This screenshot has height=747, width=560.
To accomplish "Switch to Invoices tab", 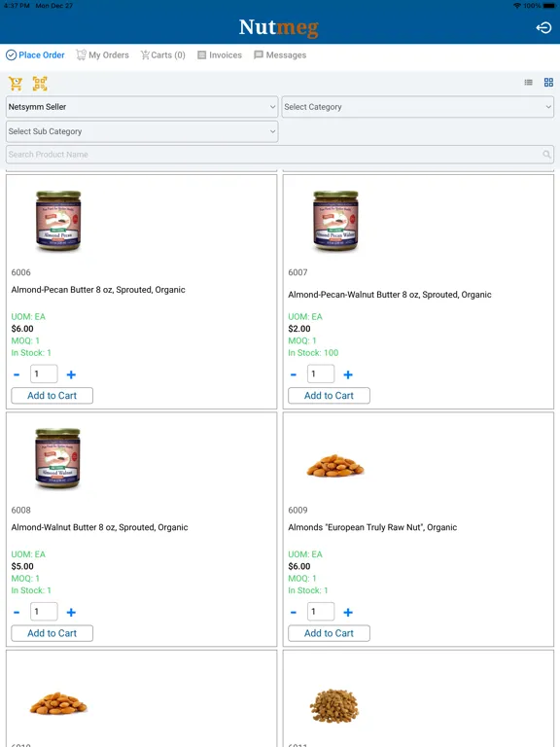I will coord(220,54).
